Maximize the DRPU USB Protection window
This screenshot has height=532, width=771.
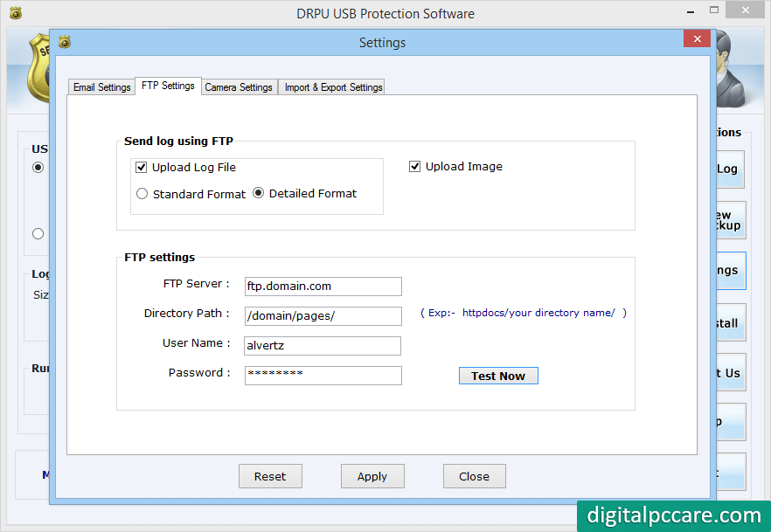tap(714, 10)
